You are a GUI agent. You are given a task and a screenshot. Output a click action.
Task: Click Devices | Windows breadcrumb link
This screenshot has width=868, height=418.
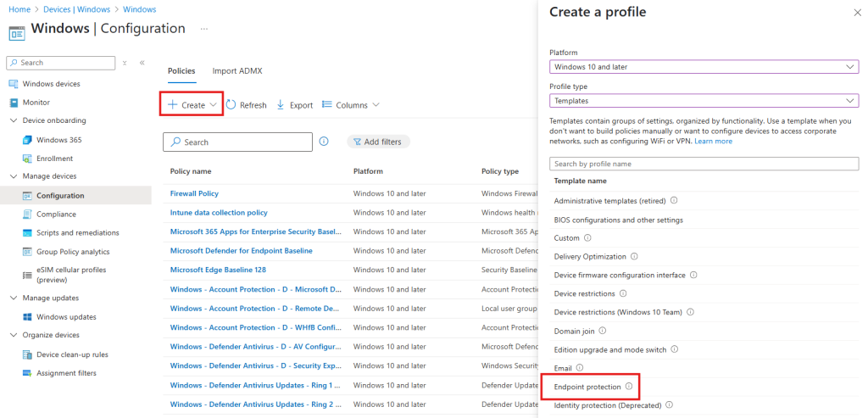[75, 9]
